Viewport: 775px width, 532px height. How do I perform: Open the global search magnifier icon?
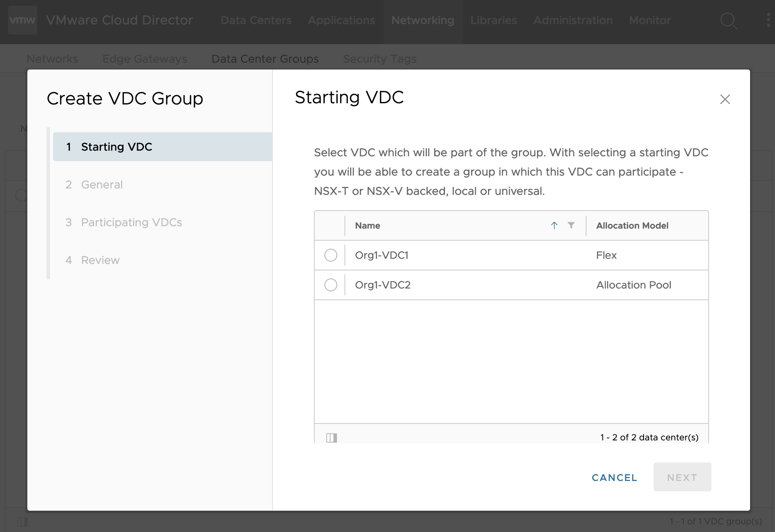pyautogui.click(x=728, y=20)
